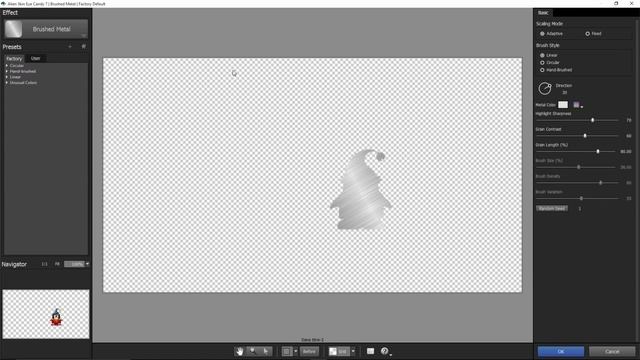This screenshot has width=640, height=360.
Task: Click the Navigator Fit button
Action: [57, 264]
